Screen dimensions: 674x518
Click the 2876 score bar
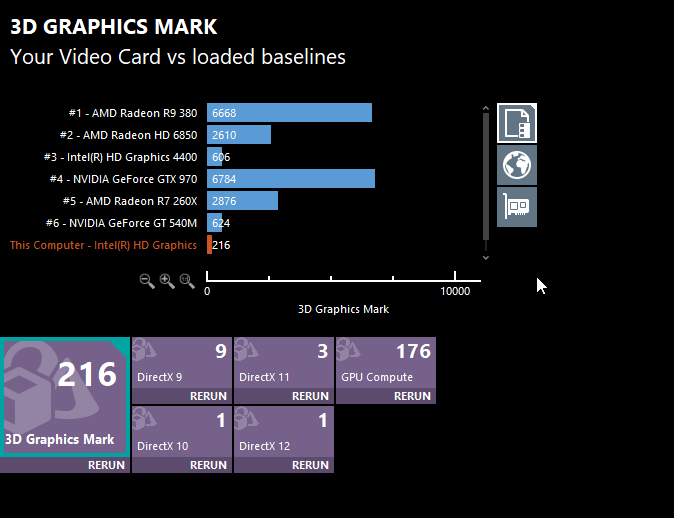tap(242, 201)
